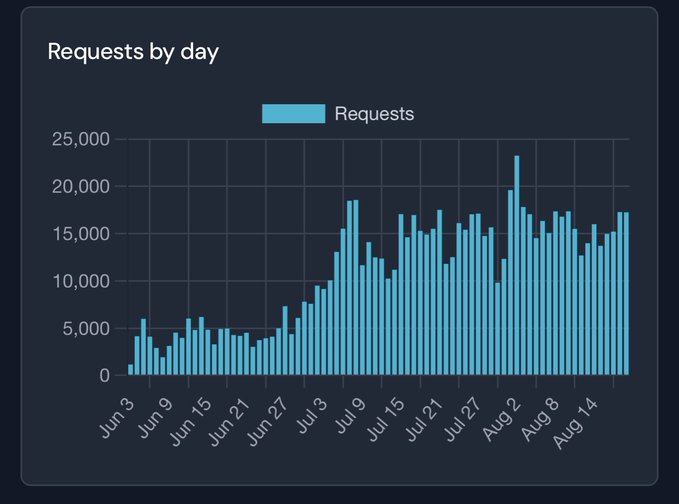Click the Jun 27 x-axis label

(268, 422)
